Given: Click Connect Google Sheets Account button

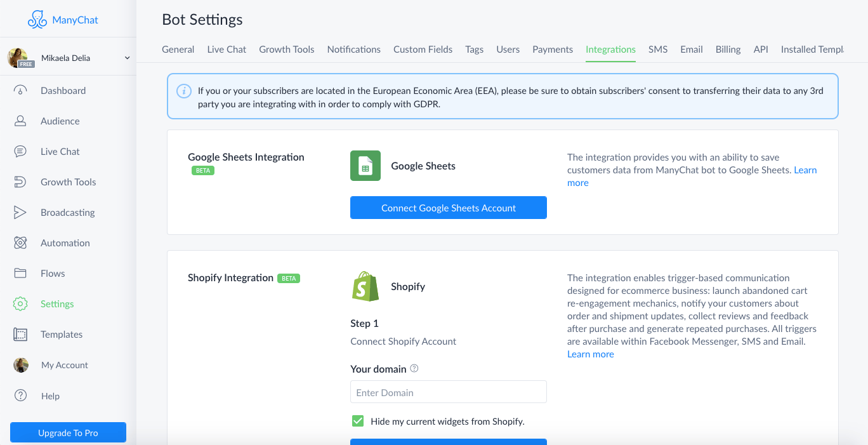Looking at the screenshot, I should click(449, 208).
